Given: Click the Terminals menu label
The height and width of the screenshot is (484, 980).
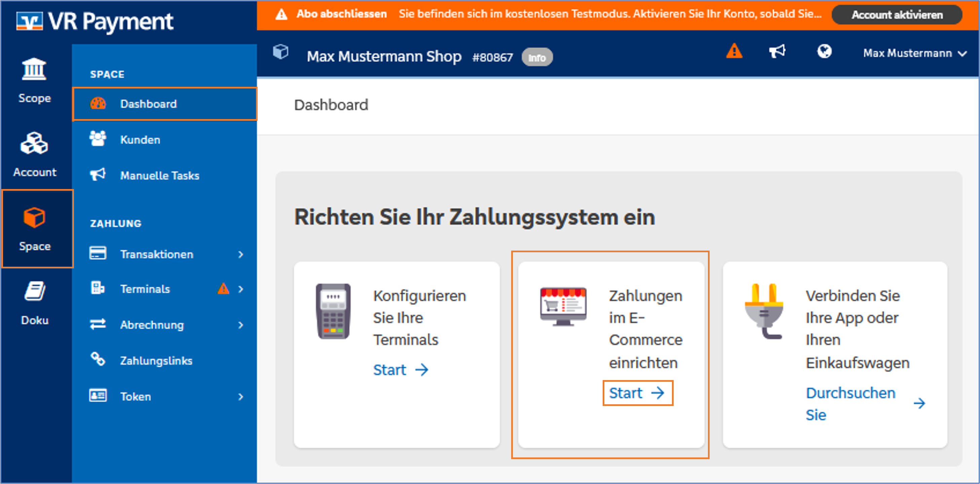Looking at the screenshot, I should (145, 289).
